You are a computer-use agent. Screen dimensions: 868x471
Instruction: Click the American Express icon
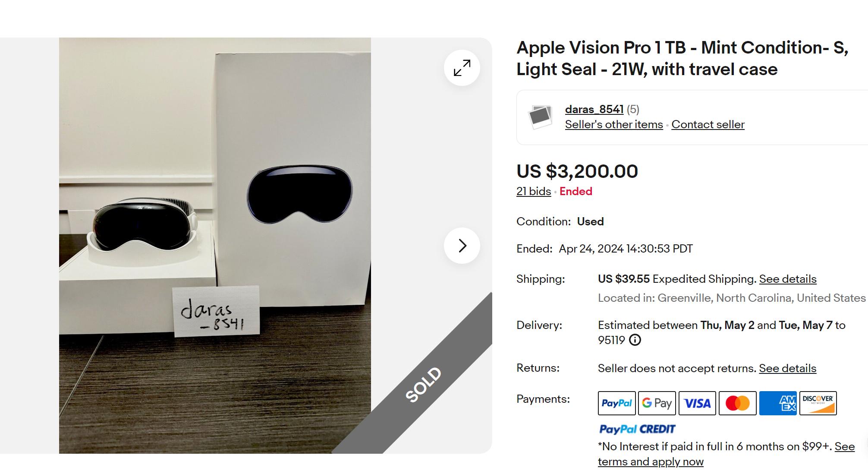[x=778, y=403]
